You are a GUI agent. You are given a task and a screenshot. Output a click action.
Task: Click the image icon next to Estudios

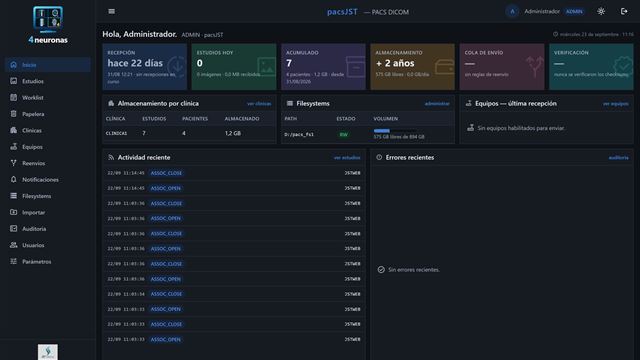point(13,81)
